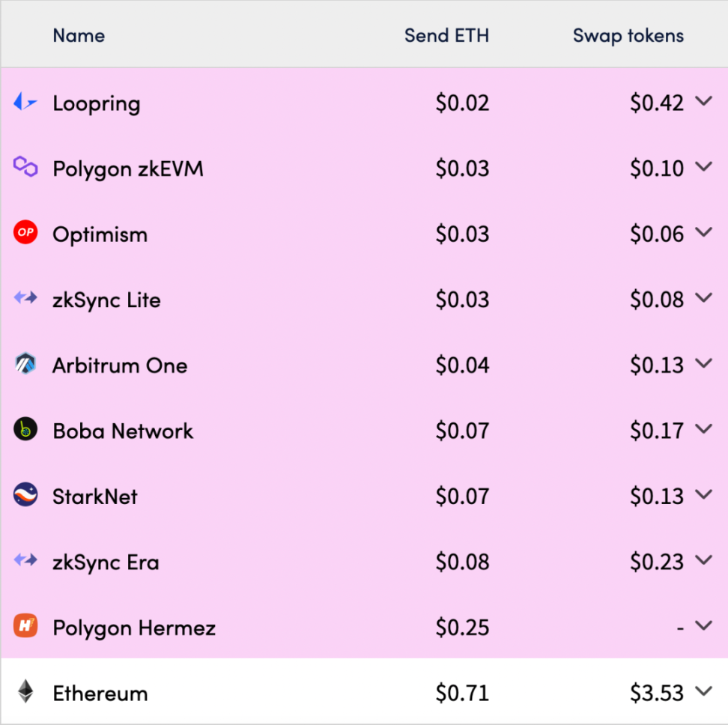
Task: Click the zkSync Era arrows icon
Action: coord(25,559)
